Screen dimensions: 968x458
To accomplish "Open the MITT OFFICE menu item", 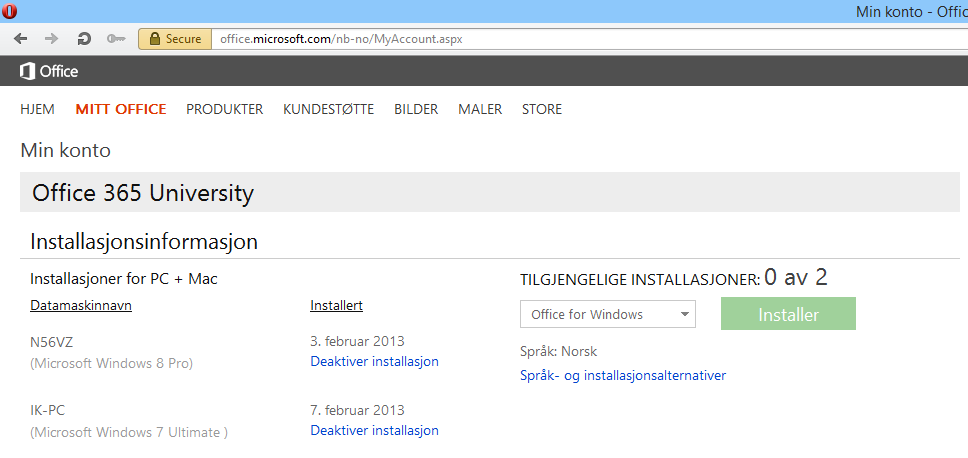I will [x=121, y=109].
